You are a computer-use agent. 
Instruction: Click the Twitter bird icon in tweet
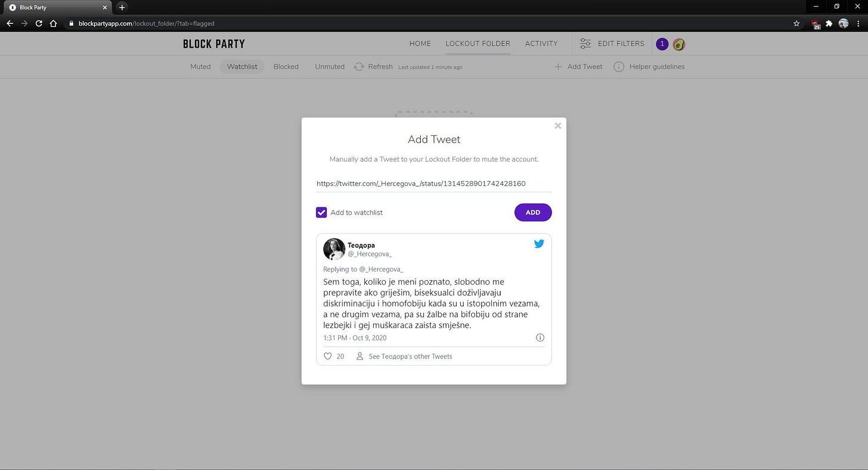(539, 244)
